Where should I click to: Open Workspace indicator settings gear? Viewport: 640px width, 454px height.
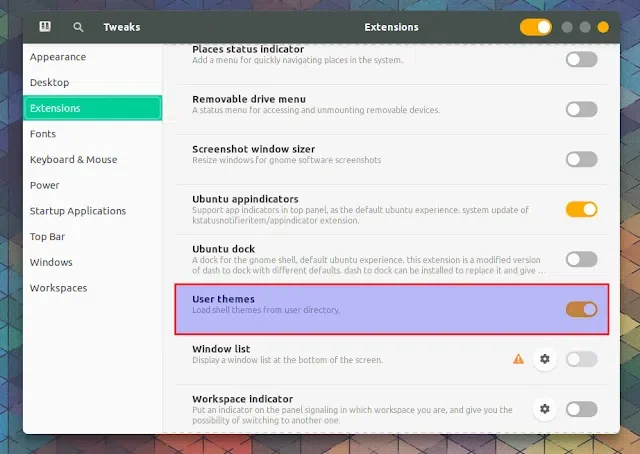tap(544, 409)
